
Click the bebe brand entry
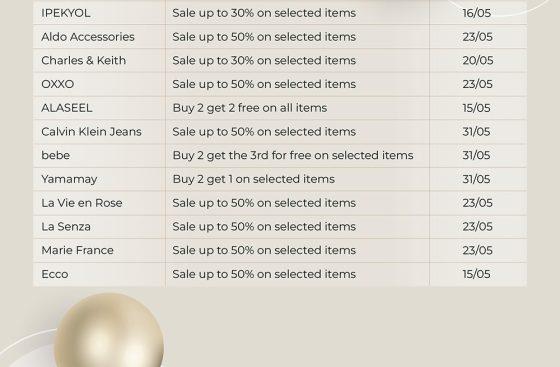click(56, 155)
